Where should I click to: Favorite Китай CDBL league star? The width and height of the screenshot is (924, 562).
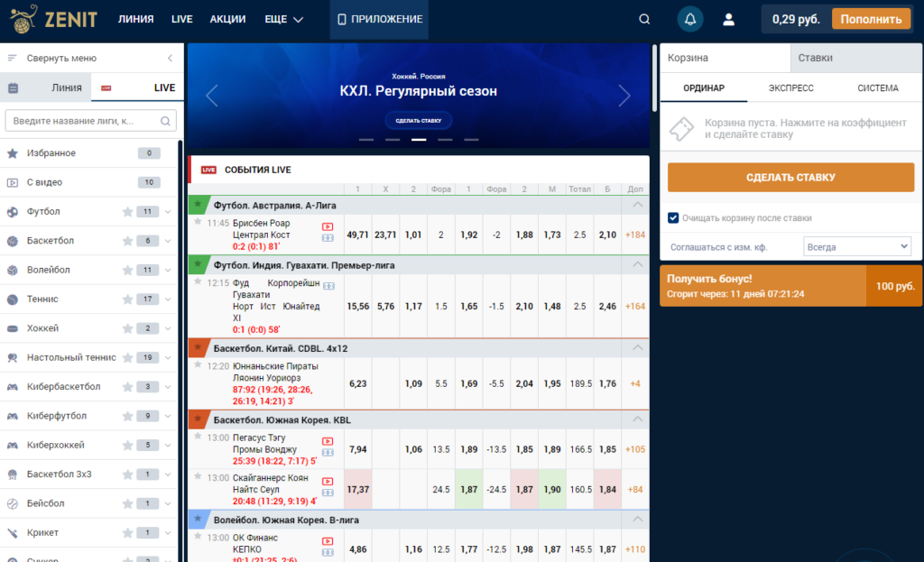point(198,347)
